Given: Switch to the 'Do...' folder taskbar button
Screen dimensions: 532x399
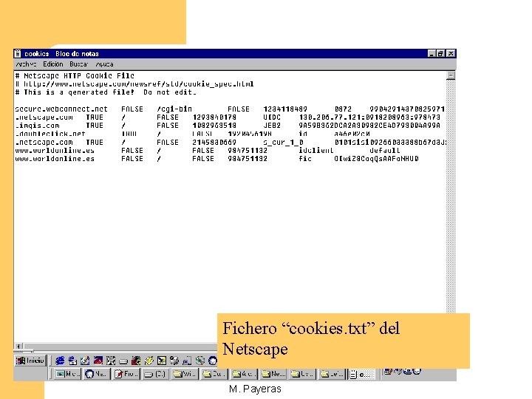Looking at the screenshot, I should pyautogui.click(x=214, y=374).
